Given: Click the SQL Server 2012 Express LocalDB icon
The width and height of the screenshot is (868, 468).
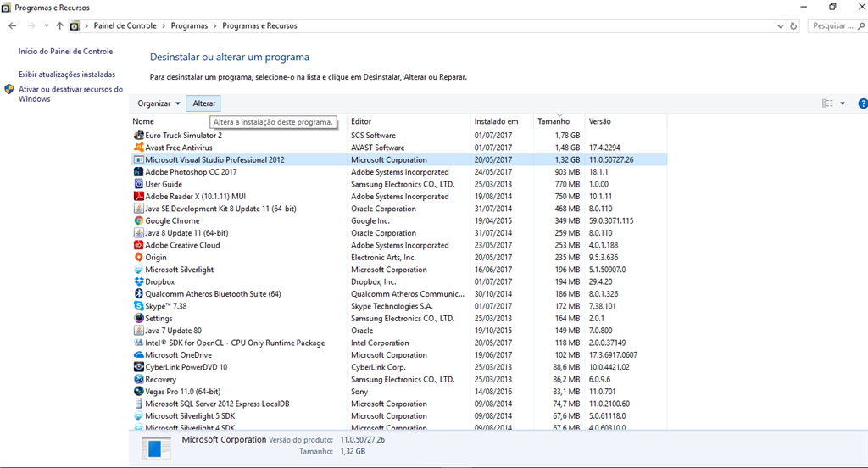Looking at the screenshot, I should pos(139,404).
